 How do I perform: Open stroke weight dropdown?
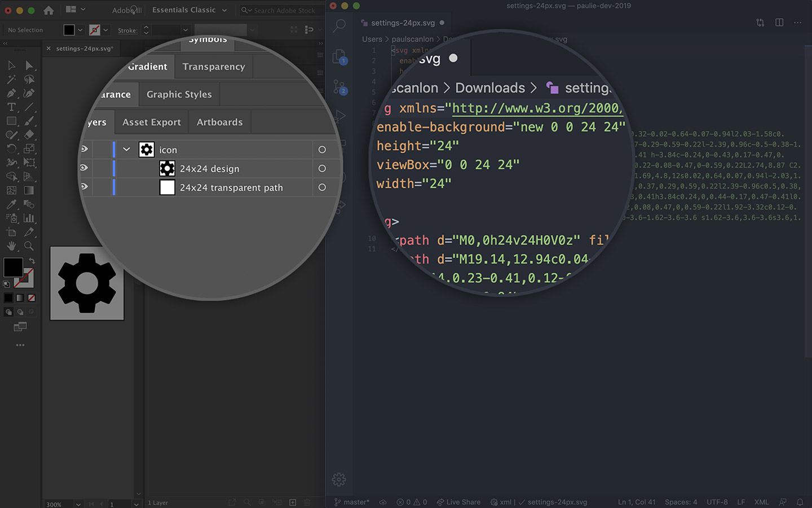185,30
